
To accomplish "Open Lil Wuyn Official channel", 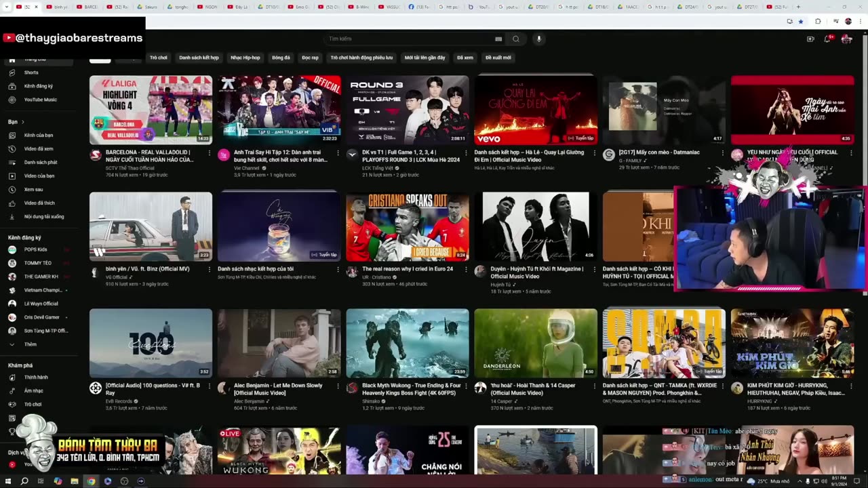I will click(41, 304).
